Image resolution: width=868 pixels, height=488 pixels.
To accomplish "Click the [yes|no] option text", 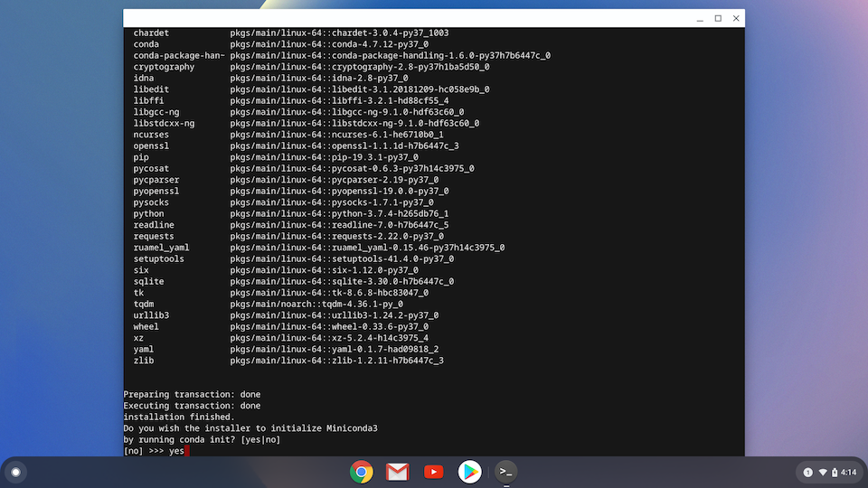I will [260, 440].
